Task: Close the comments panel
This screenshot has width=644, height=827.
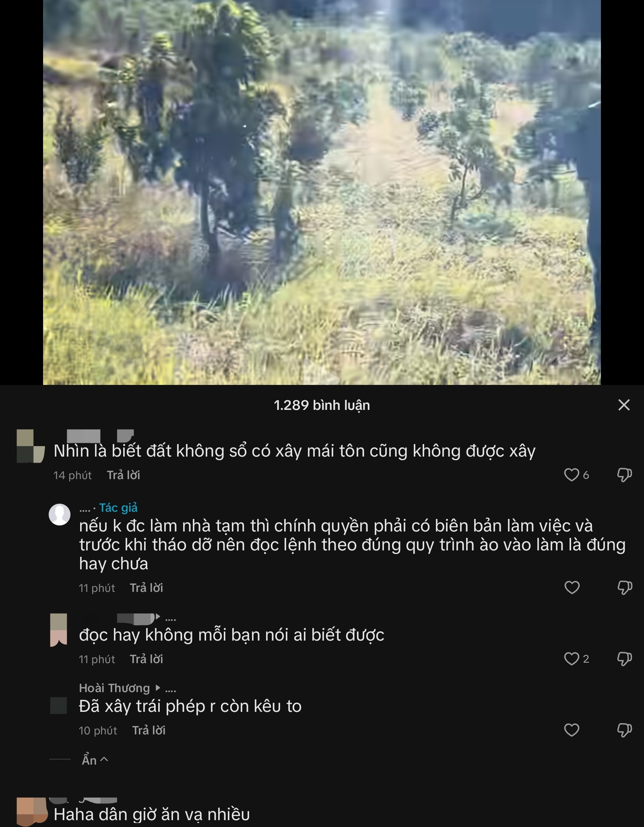Action: tap(623, 405)
